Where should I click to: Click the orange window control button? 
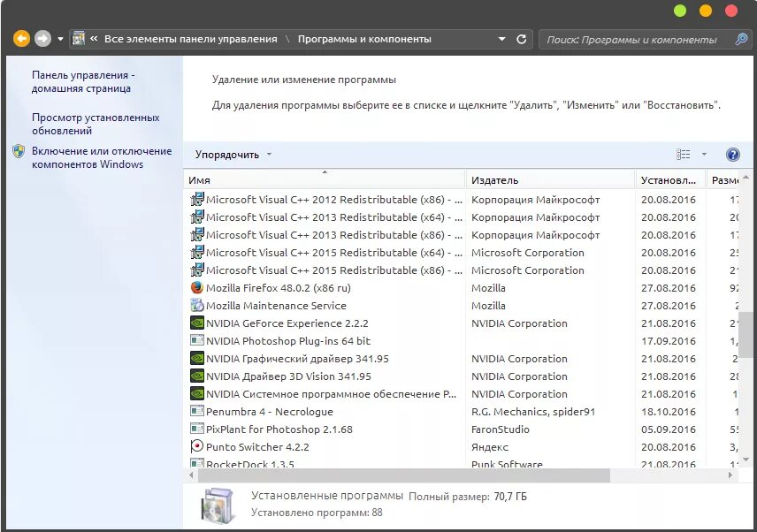(706, 11)
